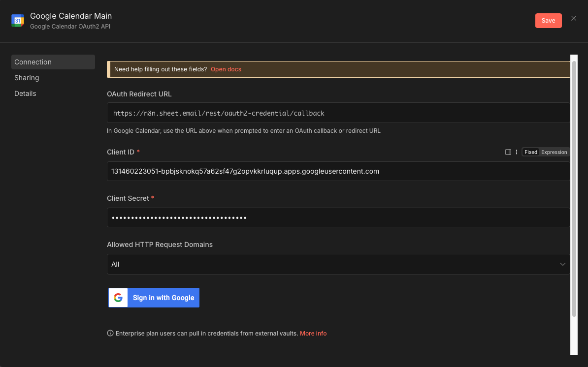Open the expression editor icon beside Client ID
This screenshot has height=367, width=588.
pyautogui.click(x=508, y=152)
